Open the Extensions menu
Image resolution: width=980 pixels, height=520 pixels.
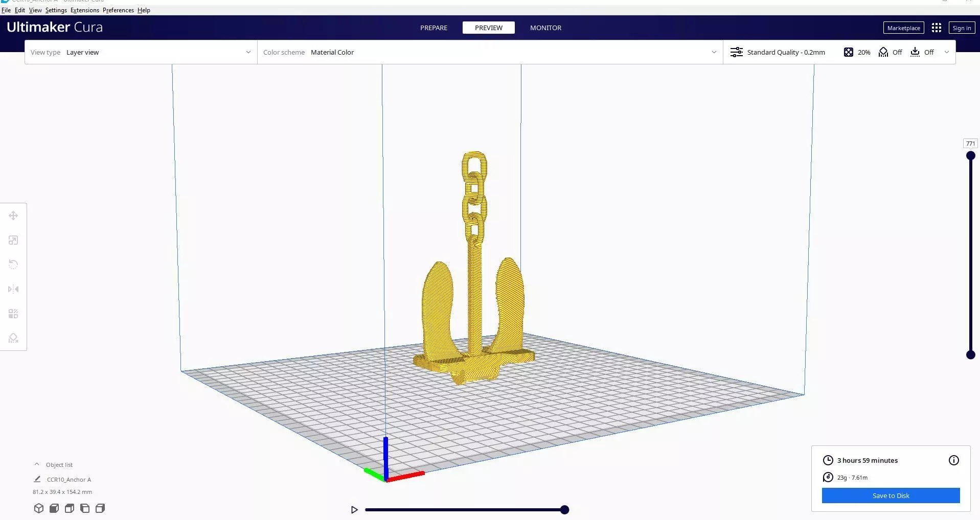coord(85,10)
